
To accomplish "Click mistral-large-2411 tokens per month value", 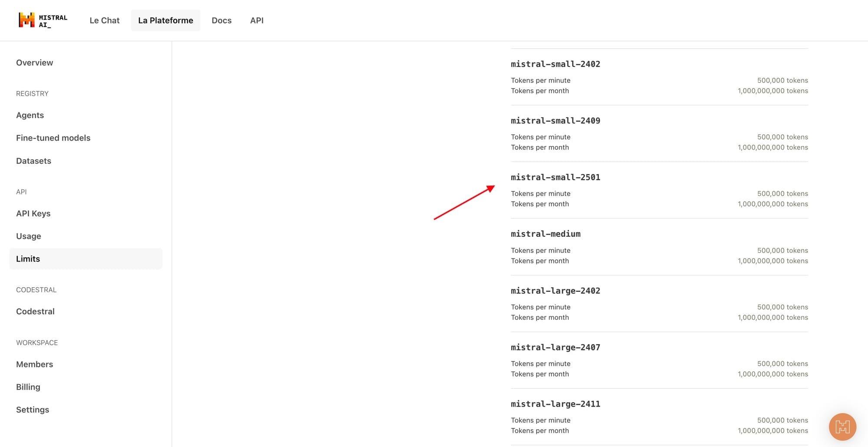I will [773, 430].
